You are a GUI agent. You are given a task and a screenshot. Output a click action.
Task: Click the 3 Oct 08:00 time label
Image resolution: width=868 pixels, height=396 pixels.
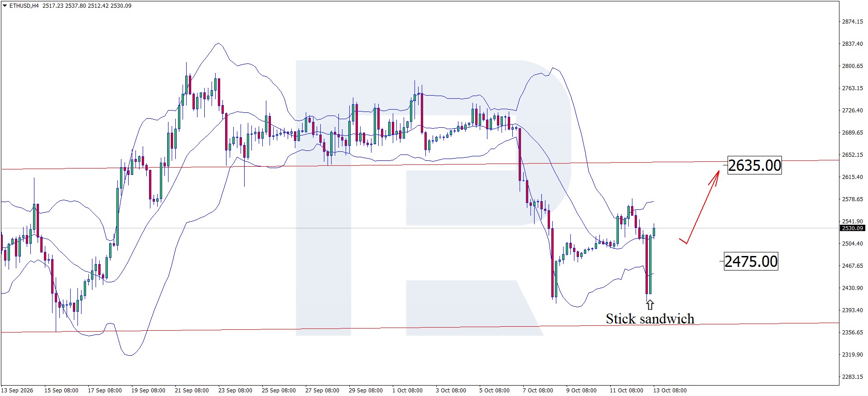pos(451,391)
